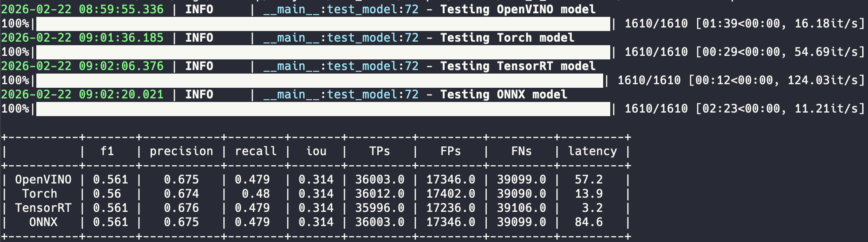Screen dimensions: 868x242
Task: Click the TPs column header
Action: 380,151
